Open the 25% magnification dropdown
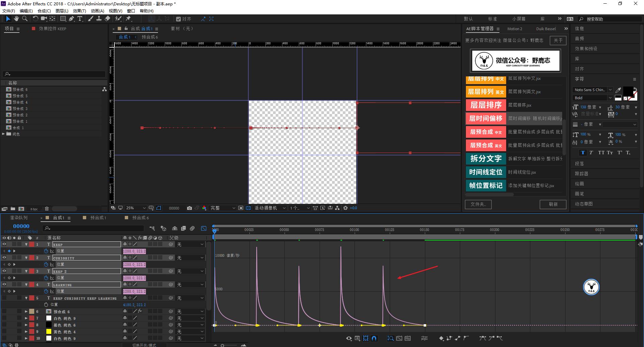Image resolution: width=644 pixels, height=347 pixels. click(x=136, y=208)
